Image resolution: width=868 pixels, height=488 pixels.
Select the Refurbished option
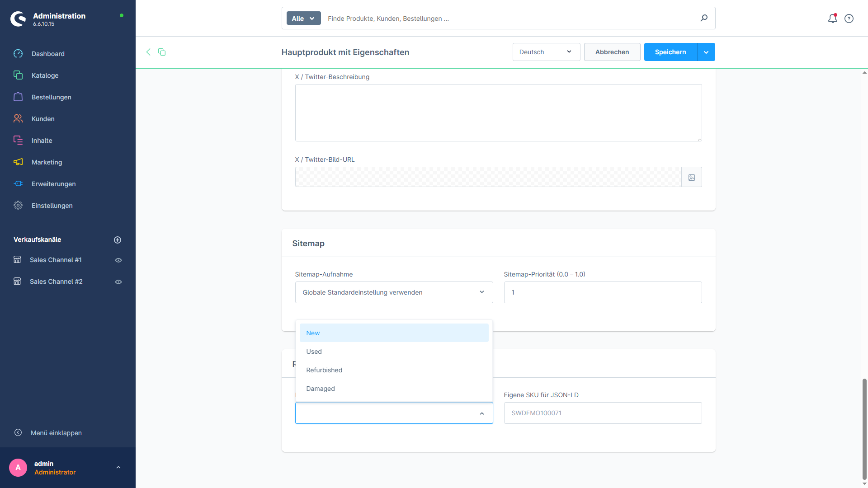point(324,370)
